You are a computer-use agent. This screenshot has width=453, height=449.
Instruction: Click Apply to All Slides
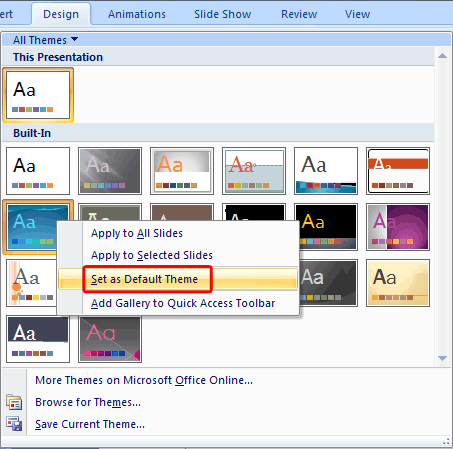[x=137, y=233]
